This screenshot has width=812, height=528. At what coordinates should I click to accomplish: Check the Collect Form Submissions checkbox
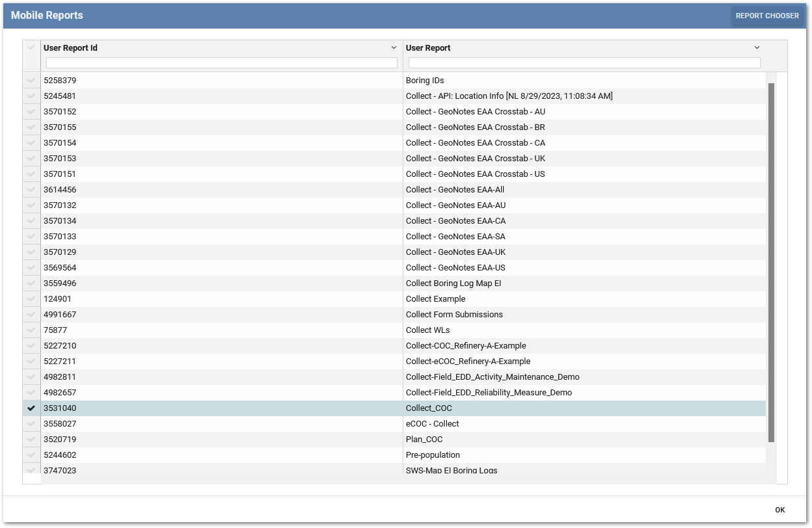[x=31, y=314]
